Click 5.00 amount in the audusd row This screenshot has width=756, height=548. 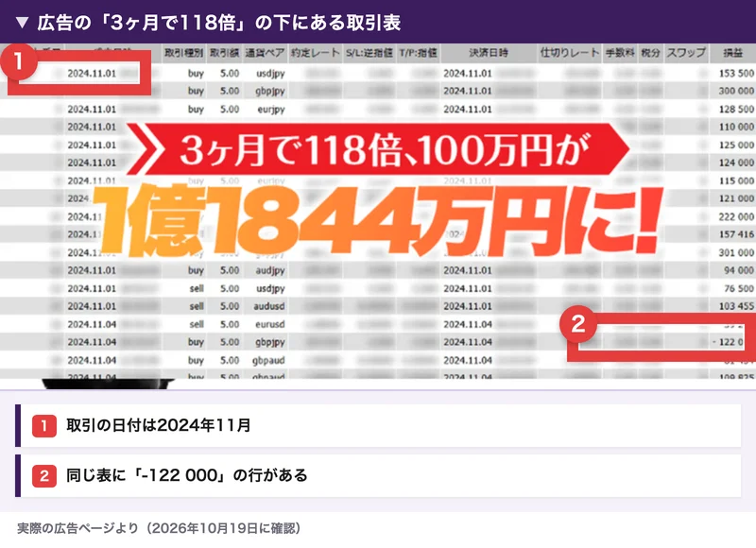coord(230,306)
